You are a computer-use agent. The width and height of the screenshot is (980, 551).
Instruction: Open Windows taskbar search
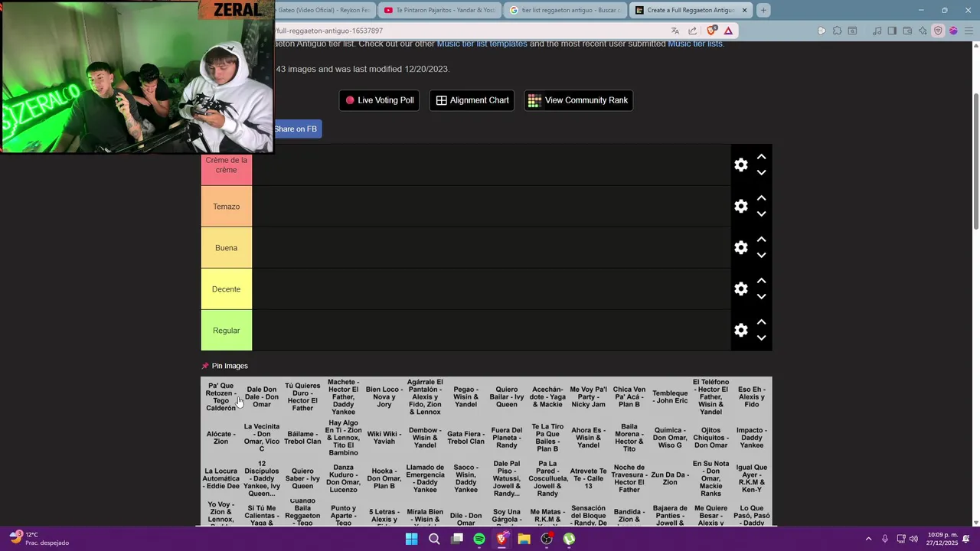tap(434, 539)
